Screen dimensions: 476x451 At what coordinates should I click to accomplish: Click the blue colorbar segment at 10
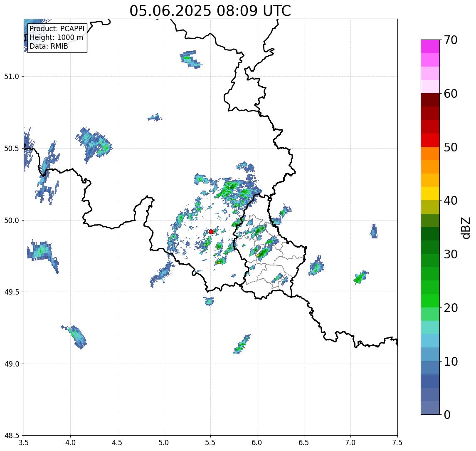point(430,367)
